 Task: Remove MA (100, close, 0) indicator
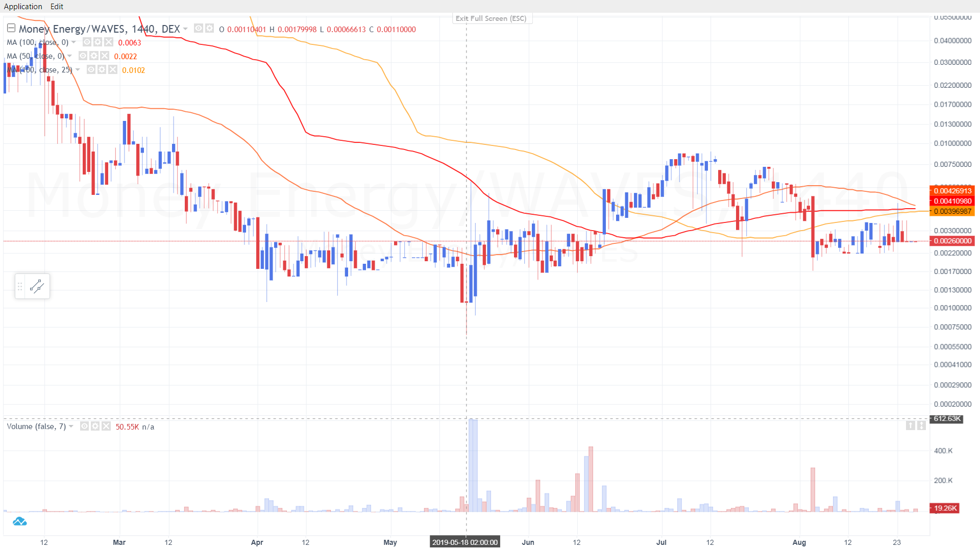click(x=109, y=42)
